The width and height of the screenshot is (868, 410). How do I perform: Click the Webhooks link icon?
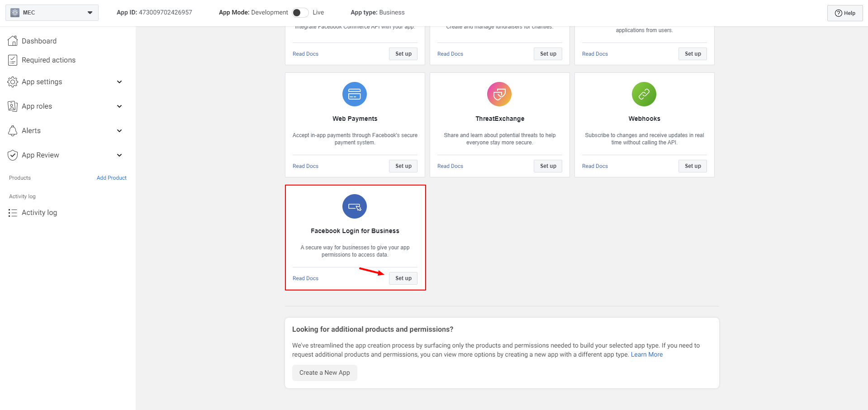[x=644, y=94]
